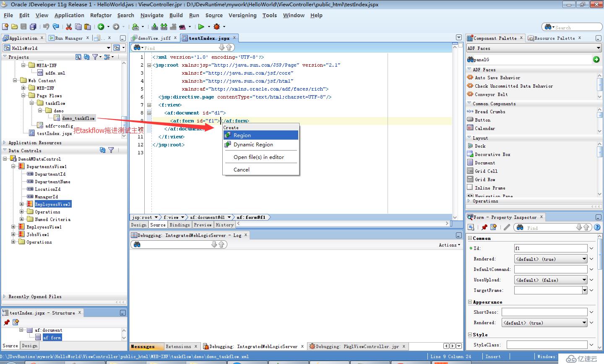Choose Cancel in the Create popup
604x364 pixels.
tap(261, 170)
